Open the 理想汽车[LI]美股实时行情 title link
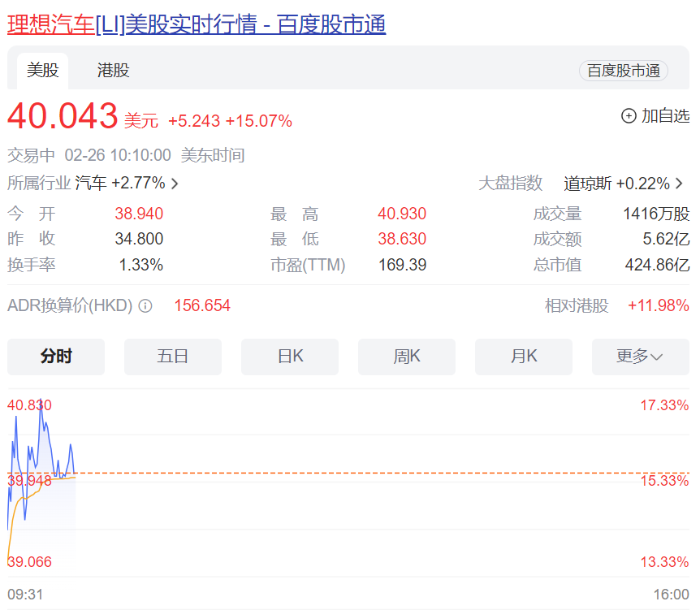Screen dimensions: 700x610 click(x=197, y=24)
